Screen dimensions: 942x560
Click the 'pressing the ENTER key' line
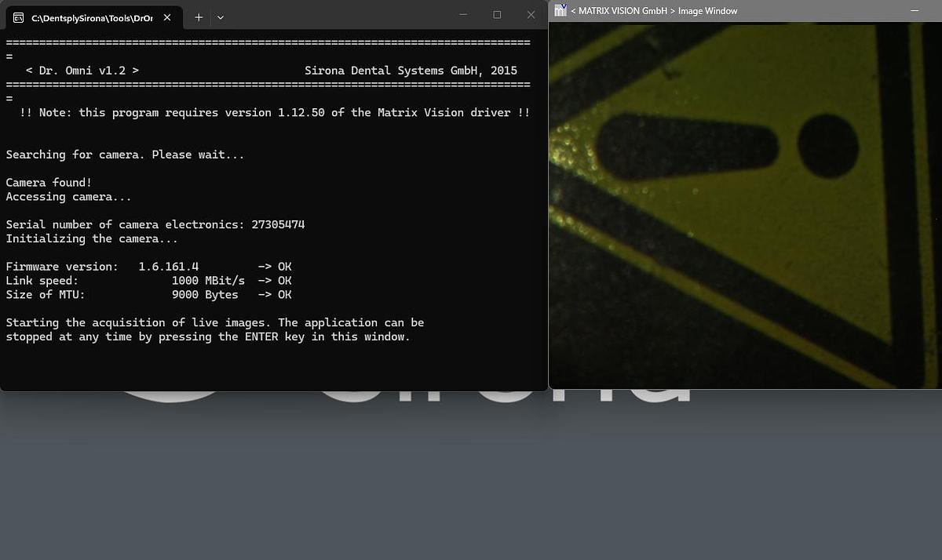(208, 336)
